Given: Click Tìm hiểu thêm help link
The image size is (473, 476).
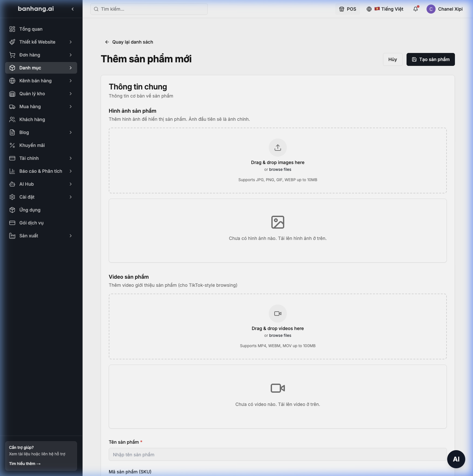Looking at the screenshot, I should coord(25,463).
